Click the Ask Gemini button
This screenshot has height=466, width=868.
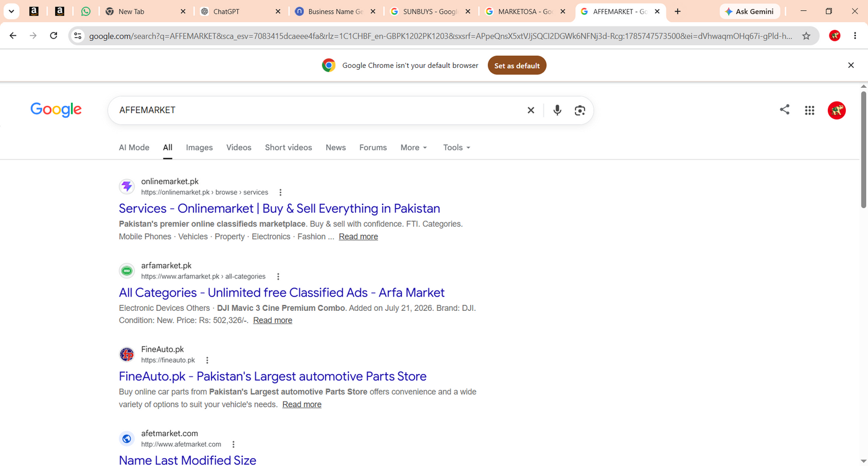pyautogui.click(x=749, y=11)
